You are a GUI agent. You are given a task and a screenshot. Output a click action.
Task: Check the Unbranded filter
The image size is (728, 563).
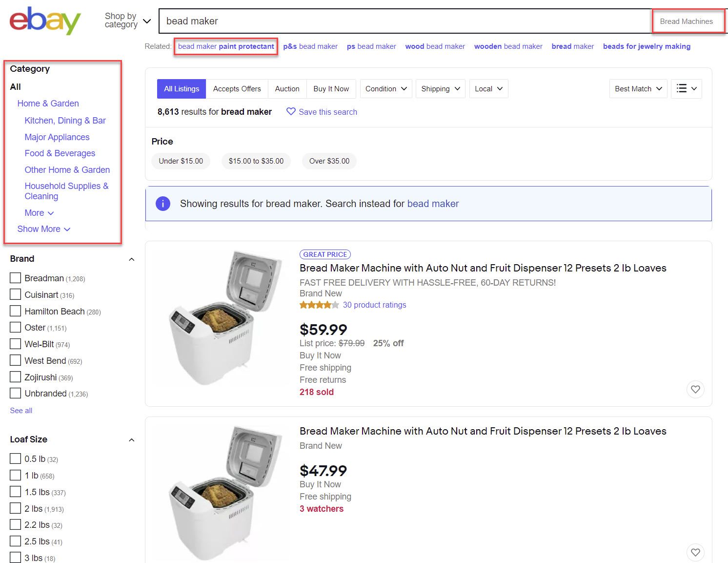point(16,393)
